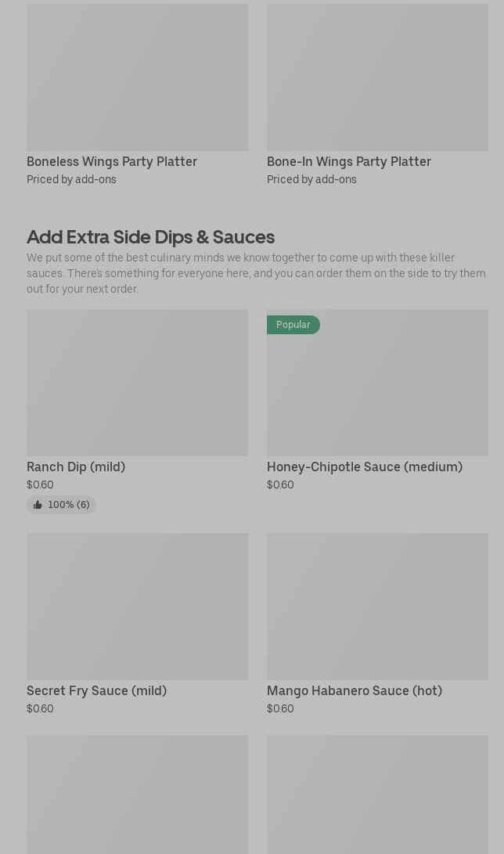
Task: Open the Bone-In Wings Party Platter photo
Action: [x=377, y=77]
